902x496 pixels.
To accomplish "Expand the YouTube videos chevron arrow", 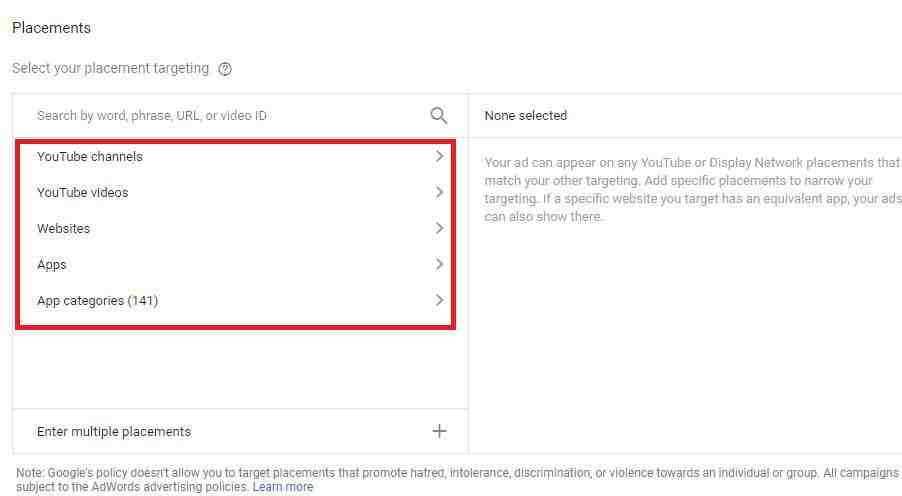I will coord(438,192).
